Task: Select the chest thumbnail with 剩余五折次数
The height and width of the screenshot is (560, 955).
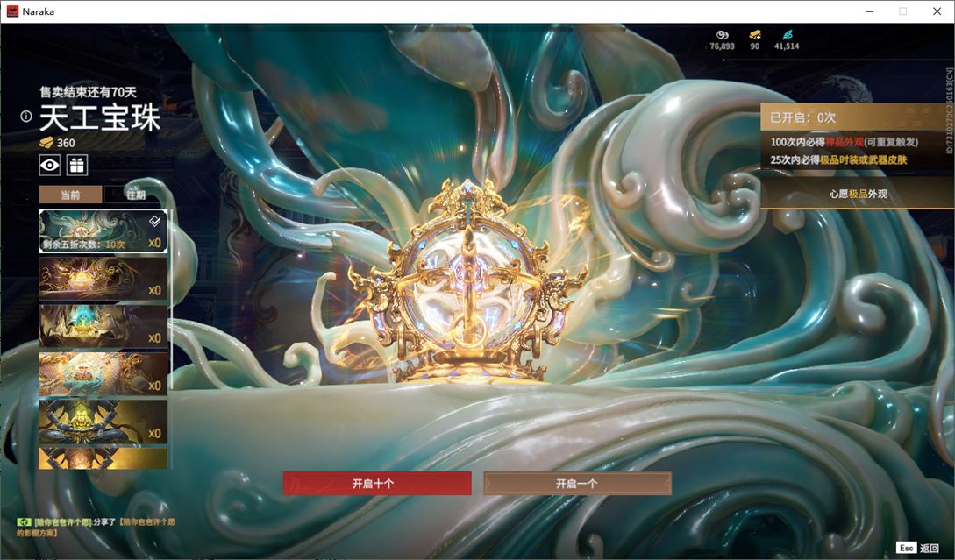Action: click(x=103, y=231)
